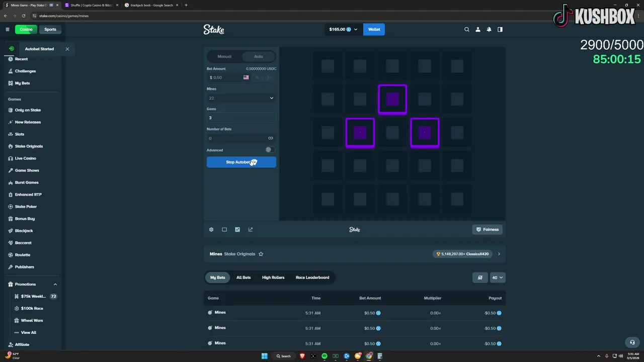Open $100k Race promotion link
Viewport: 644px width, 362px height.
coord(32,308)
